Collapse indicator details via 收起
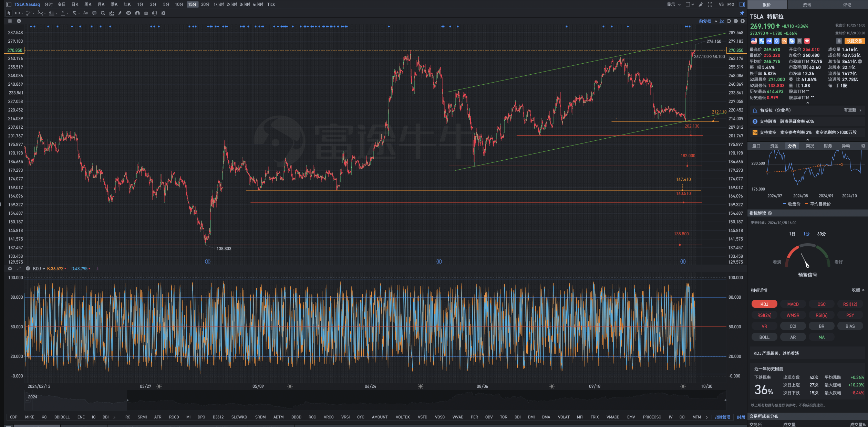 pos(858,290)
